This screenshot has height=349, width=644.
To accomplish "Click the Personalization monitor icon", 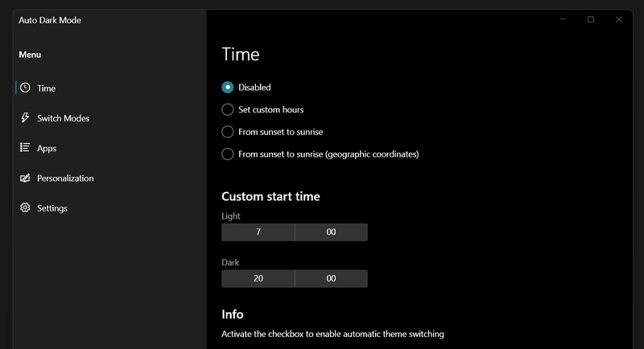I will [x=25, y=178].
